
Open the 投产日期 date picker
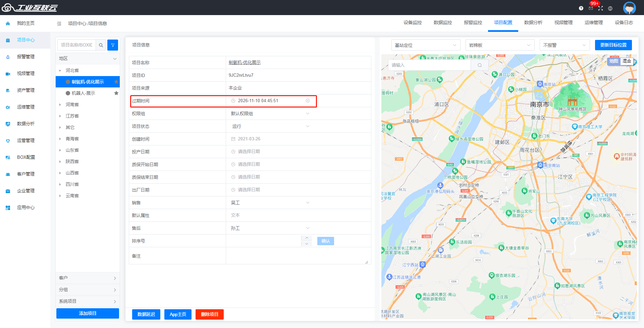click(x=270, y=152)
